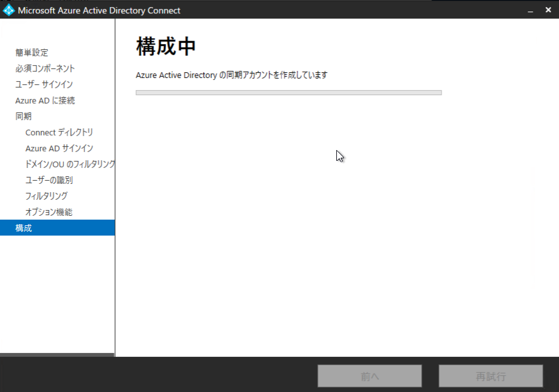Image resolution: width=559 pixels, height=392 pixels.
Task: Click the 前へ button
Action: (369, 376)
